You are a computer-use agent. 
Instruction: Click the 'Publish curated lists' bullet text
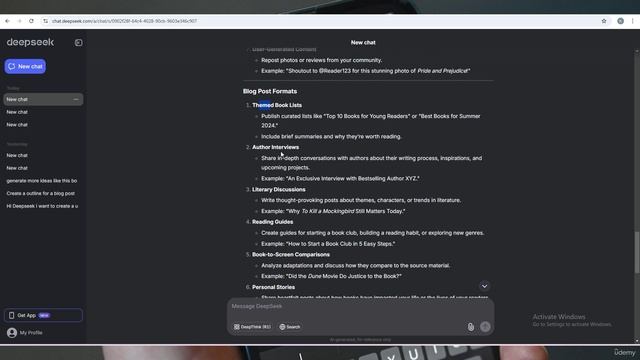371,121
